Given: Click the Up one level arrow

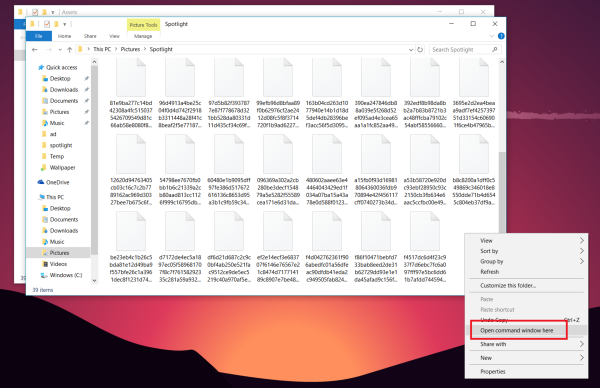Looking at the screenshot, I should (x=70, y=49).
